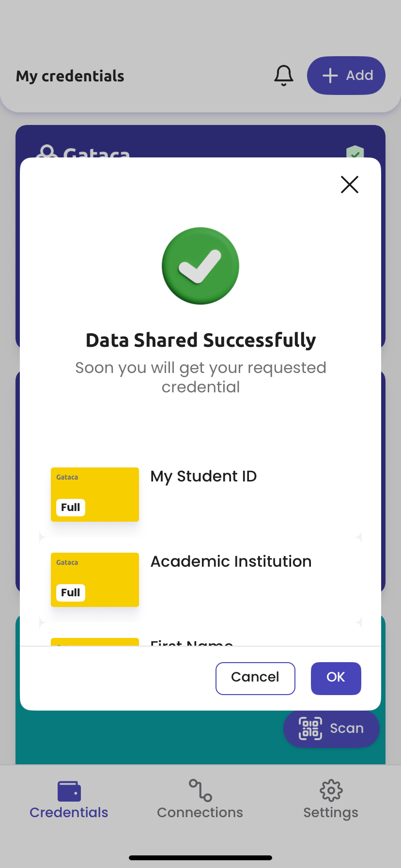Viewport: 401px width, 868px height.
Task: Open the Settings tab label
Action: coord(331,813)
